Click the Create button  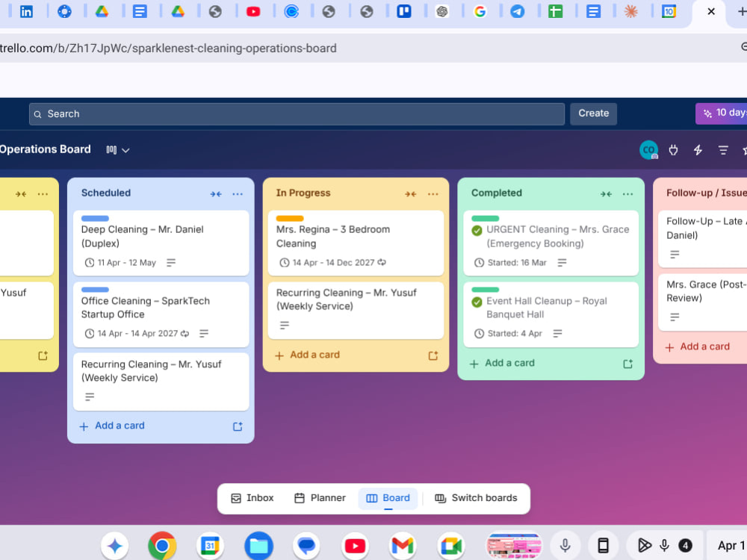pyautogui.click(x=593, y=113)
